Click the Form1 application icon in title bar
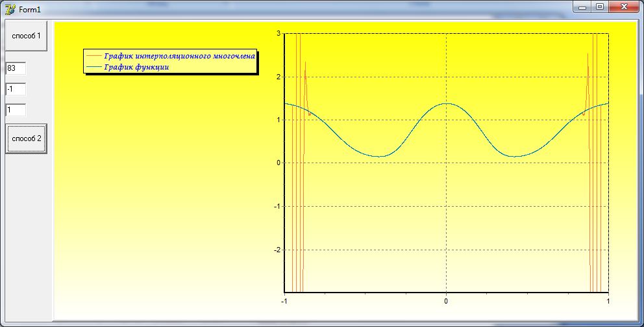Screen dimensions: 644x327 (x=10, y=9)
